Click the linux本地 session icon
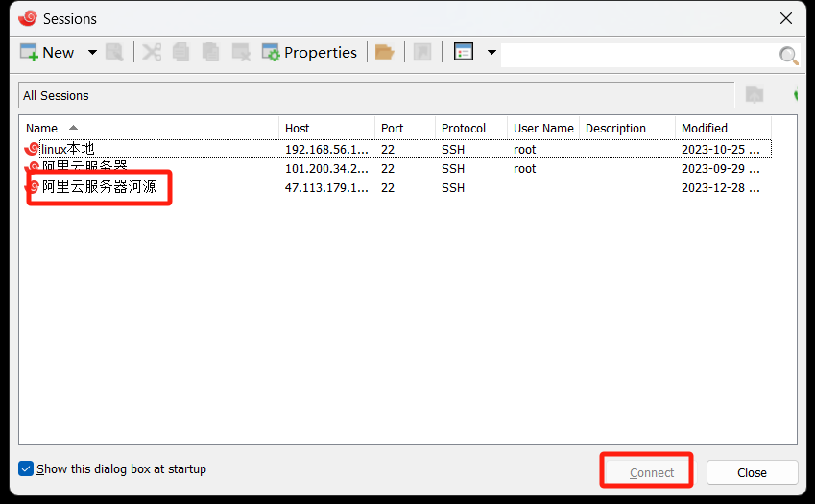This screenshot has width=815, height=504. pos(32,149)
